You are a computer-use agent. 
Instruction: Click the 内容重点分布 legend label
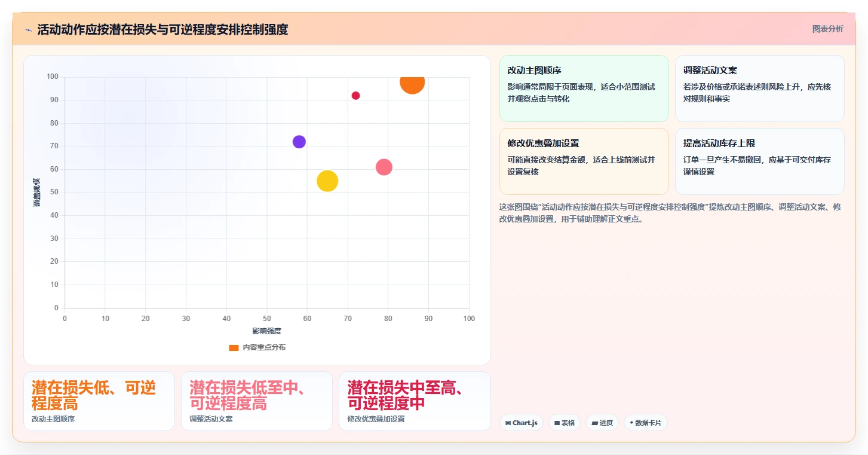click(x=264, y=347)
